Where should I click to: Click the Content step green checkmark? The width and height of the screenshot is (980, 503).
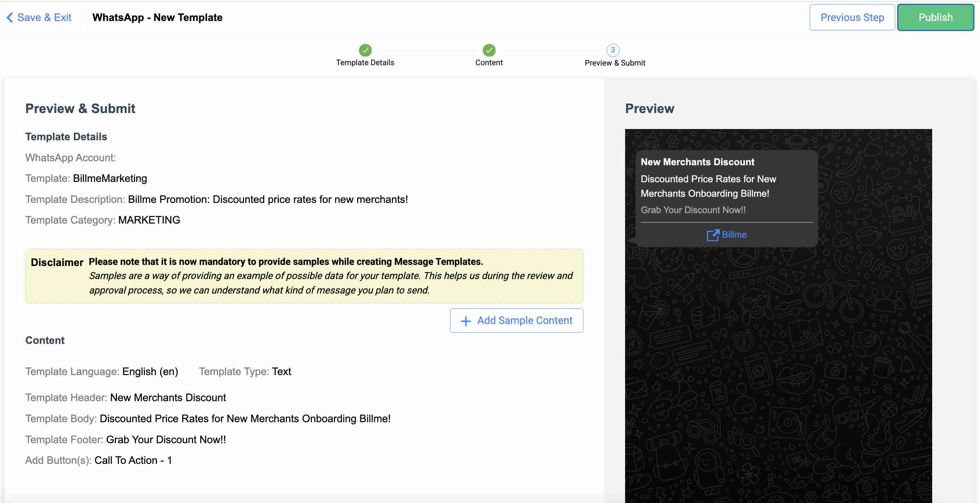point(489,50)
